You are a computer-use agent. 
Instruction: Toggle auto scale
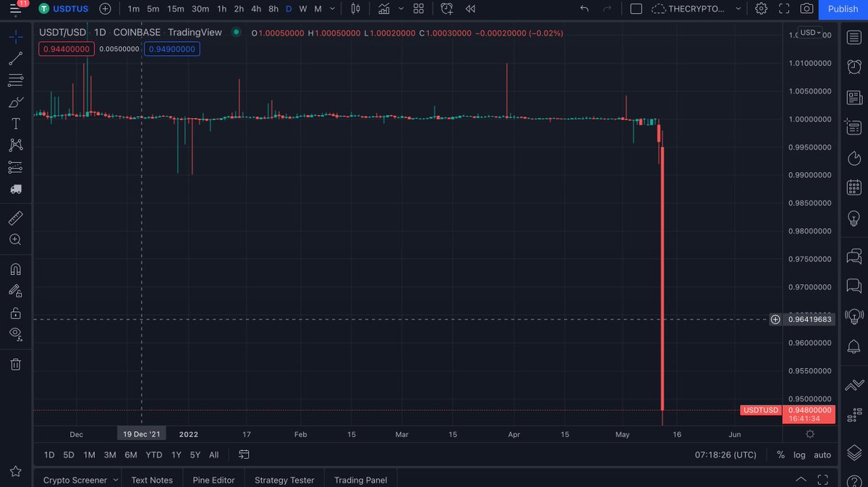coord(822,455)
